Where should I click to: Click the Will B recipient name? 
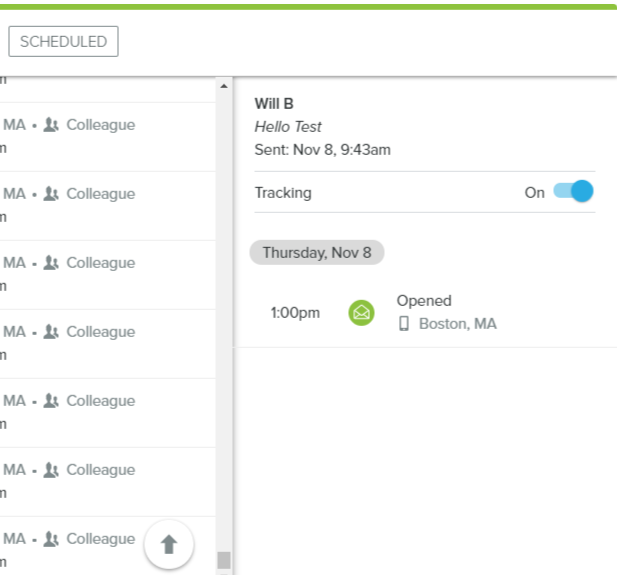274,104
